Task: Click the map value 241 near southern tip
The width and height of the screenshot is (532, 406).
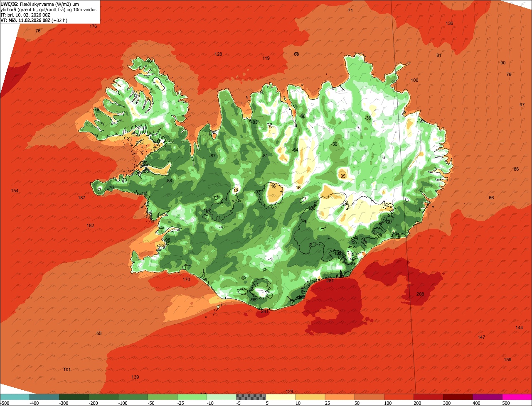Action: click(264, 311)
